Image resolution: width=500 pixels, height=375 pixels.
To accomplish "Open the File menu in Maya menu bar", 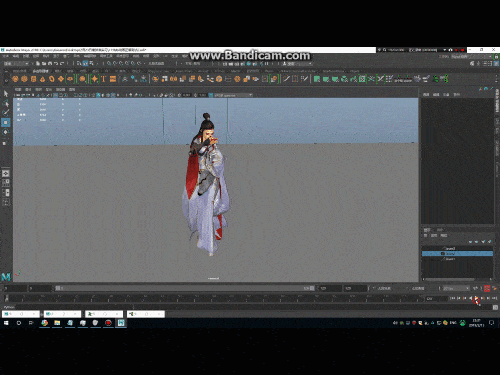I will tap(7, 57).
